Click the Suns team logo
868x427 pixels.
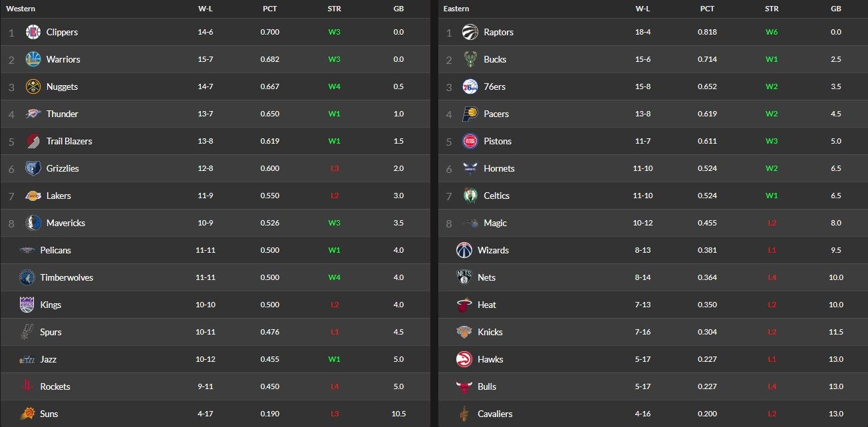[27, 414]
